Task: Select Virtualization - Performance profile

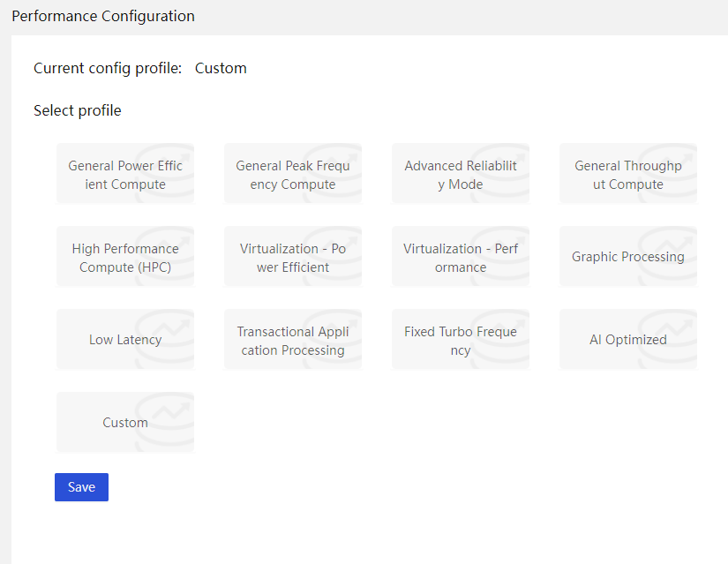Action: coord(461,257)
